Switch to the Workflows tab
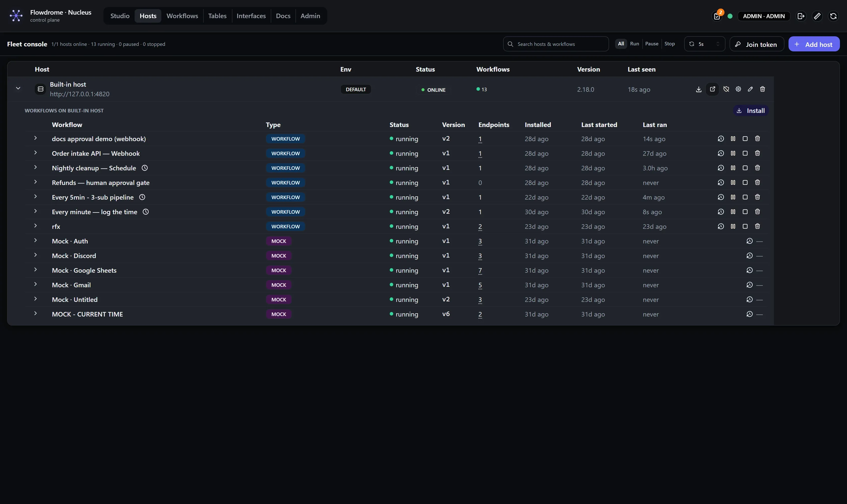This screenshot has height=504, width=847. (182, 16)
